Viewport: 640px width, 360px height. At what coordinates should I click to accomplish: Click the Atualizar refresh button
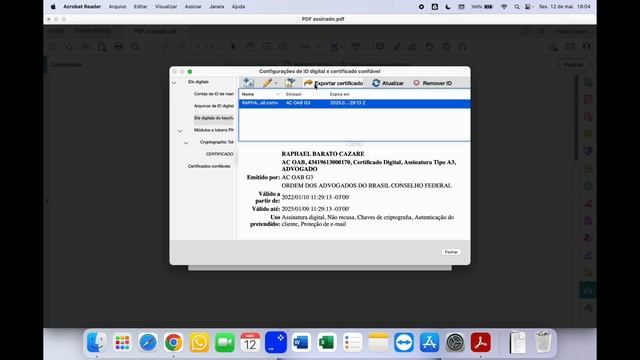pos(388,83)
